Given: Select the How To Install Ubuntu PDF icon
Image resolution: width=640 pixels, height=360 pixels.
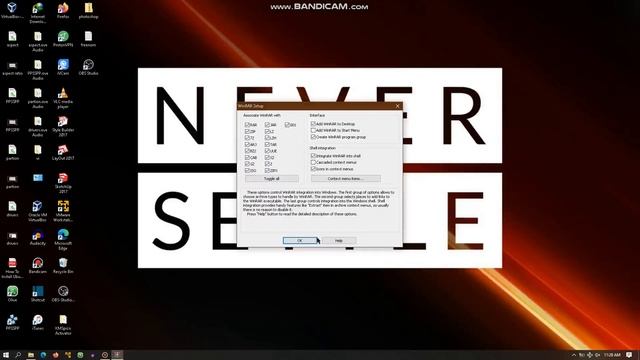Looking at the screenshot, I should [12, 267].
